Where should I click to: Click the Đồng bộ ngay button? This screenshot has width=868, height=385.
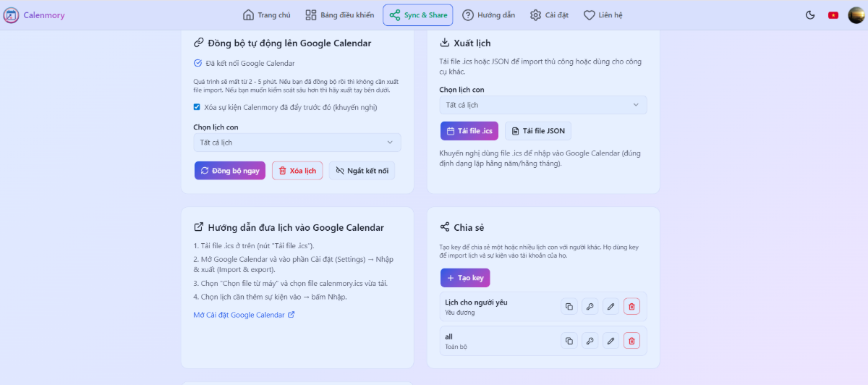click(230, 171)
